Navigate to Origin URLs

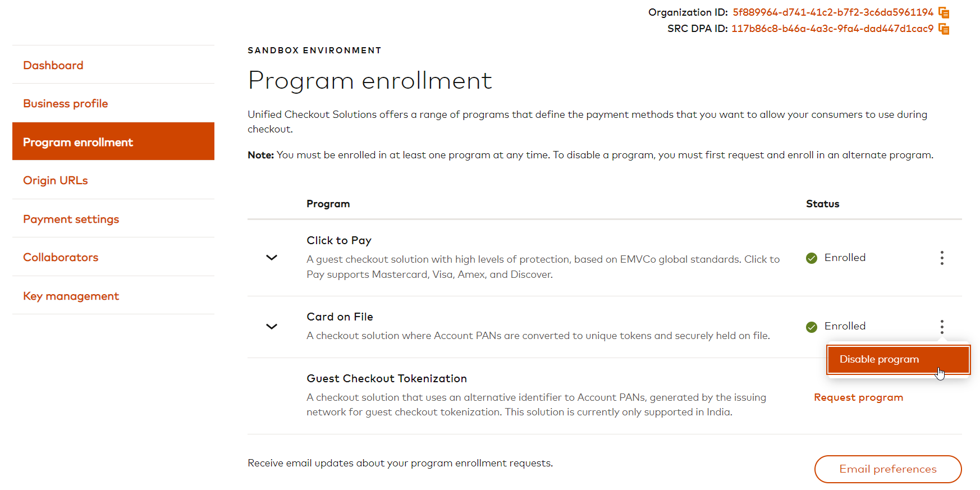click(56, 180)
